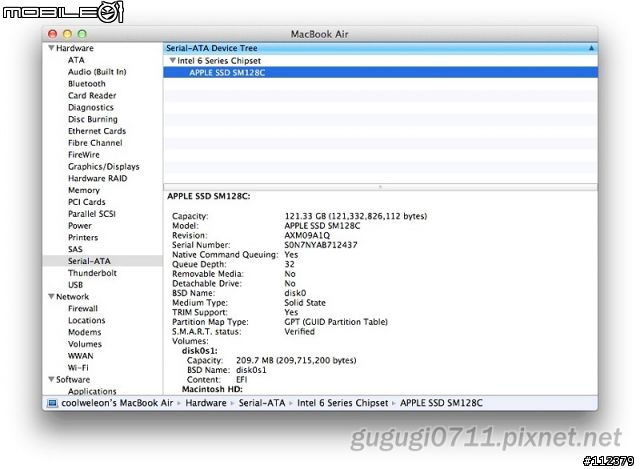Open Ethernet Cards entry

pos(97,131)
